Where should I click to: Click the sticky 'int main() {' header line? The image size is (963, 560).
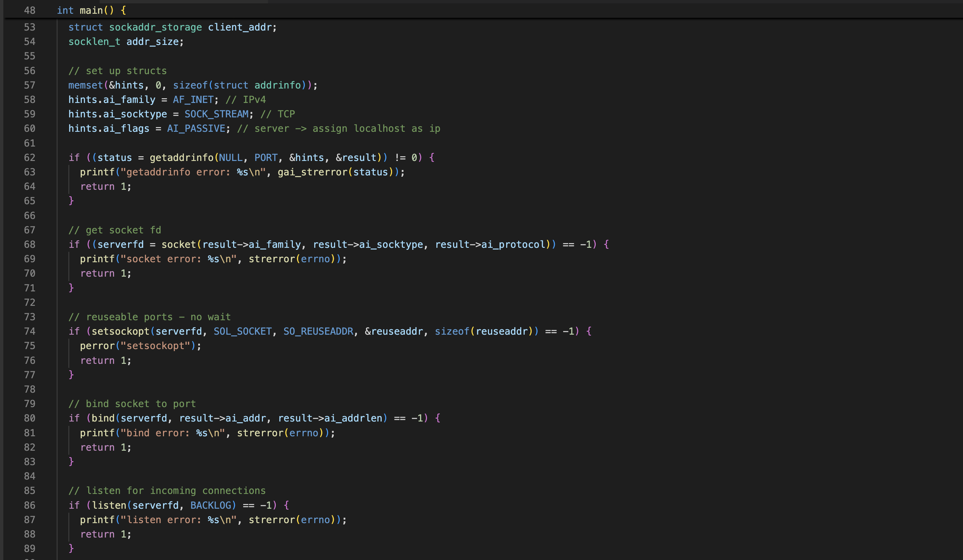pyautogui.click(x=91, y=10)
